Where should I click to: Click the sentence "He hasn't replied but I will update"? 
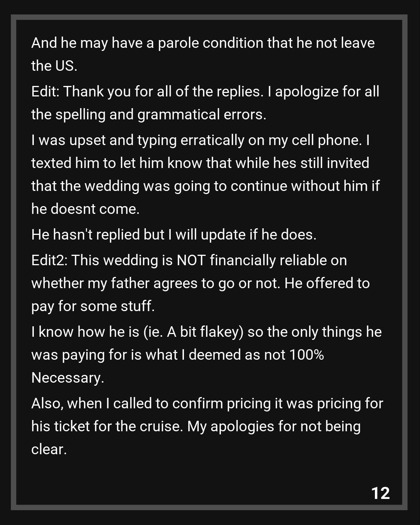[173, 234]
